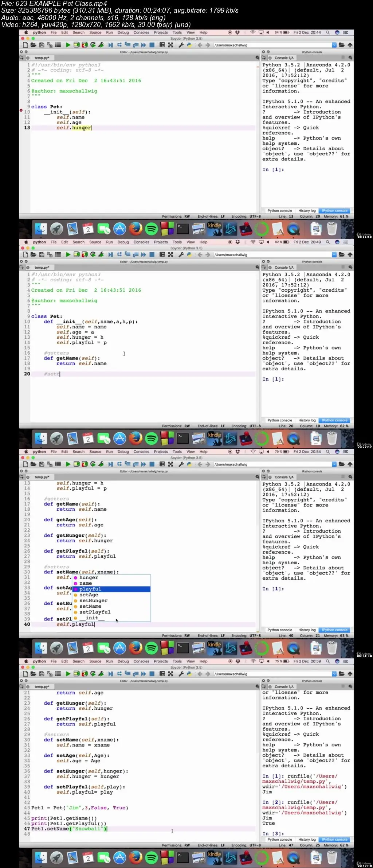Click the forward arrow icon in the 20:49 frame toolbar
Screen dimensions: 373x868
coord(208,255)
